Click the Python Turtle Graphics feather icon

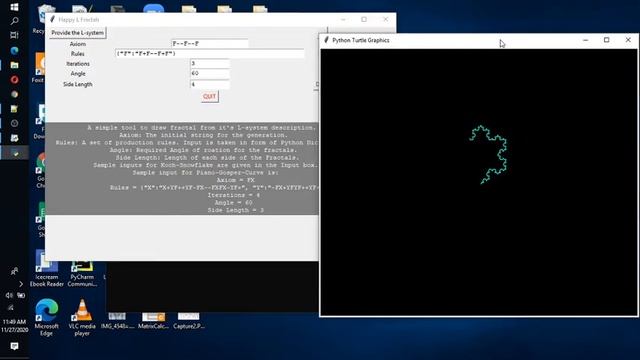tap(326, 40)
